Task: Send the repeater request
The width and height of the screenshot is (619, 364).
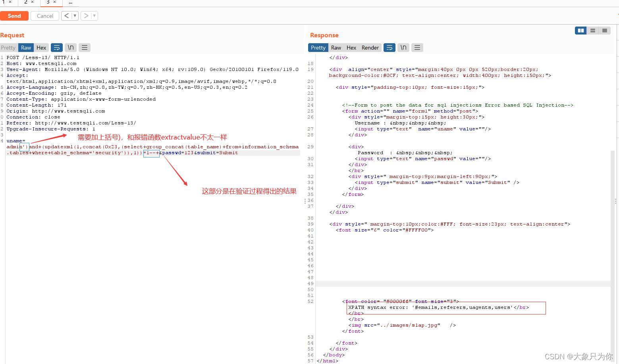Action: click(x=14, y=16)
